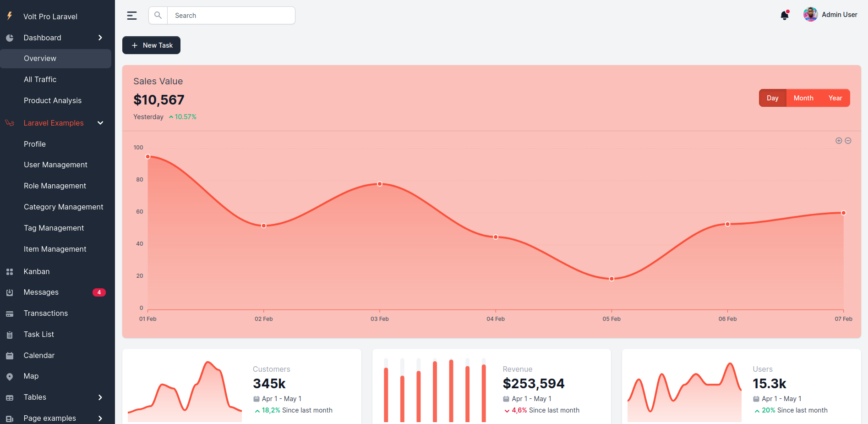Open the Calendar from the sidebar icon
The height and width of the screenshot is (424, 868).
(10, 355)
